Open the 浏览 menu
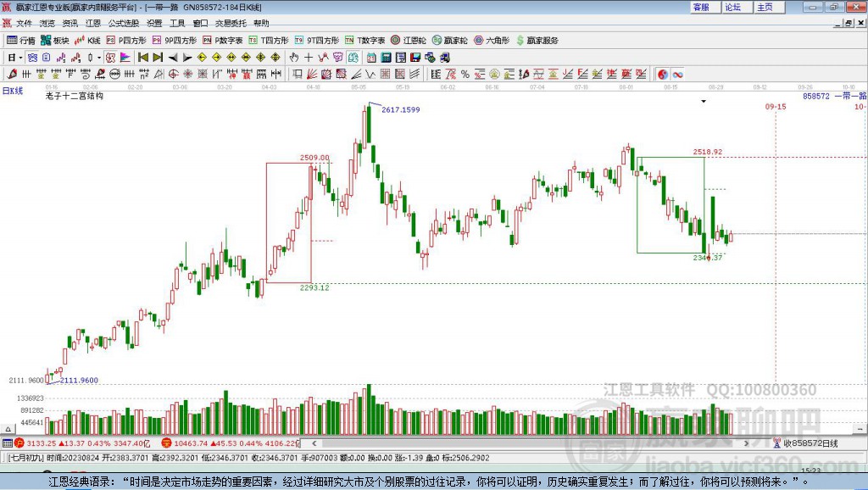Viewport: 868px width, 490px height. pyautogui.click(x=47, y=23)
